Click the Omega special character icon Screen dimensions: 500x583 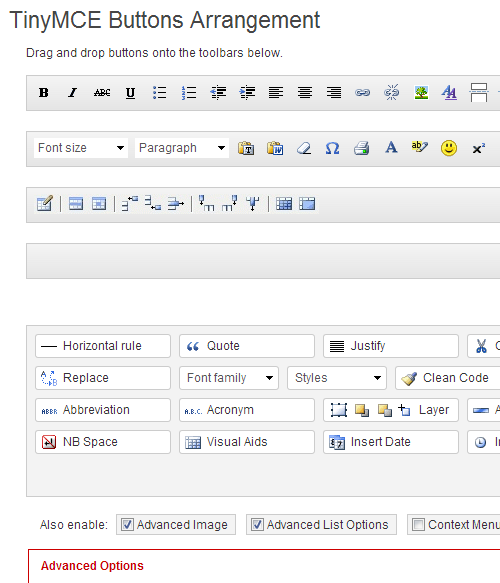332,148
